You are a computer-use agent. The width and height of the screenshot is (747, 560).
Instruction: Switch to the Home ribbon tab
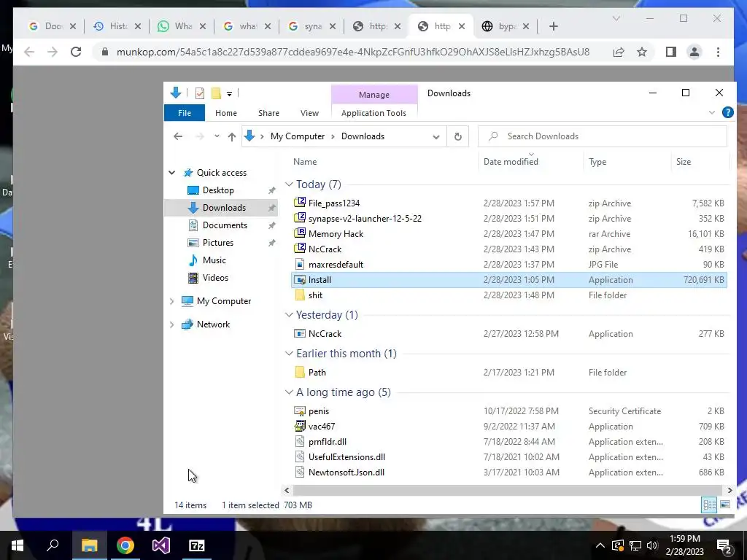[226, 113]
